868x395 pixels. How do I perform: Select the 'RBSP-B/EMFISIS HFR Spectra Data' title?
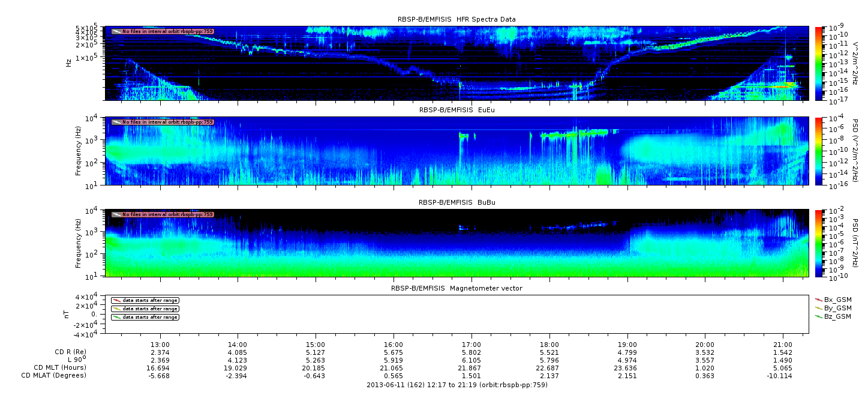point(456,19)
